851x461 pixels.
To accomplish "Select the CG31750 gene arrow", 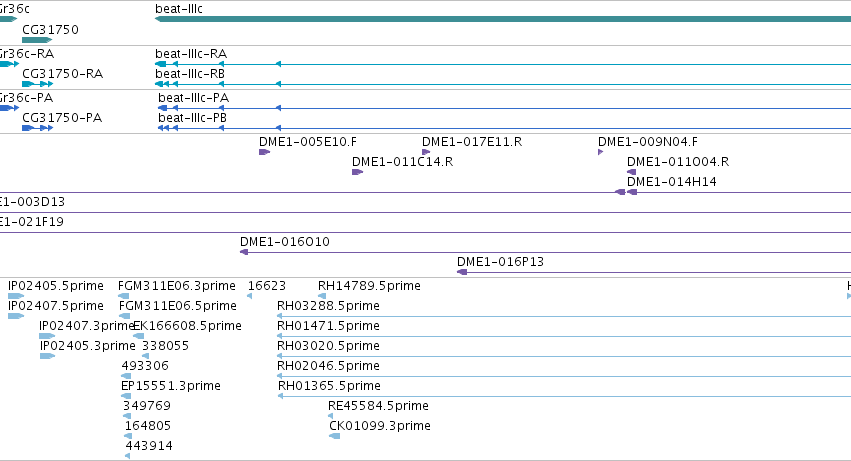I will coord(37,40).
